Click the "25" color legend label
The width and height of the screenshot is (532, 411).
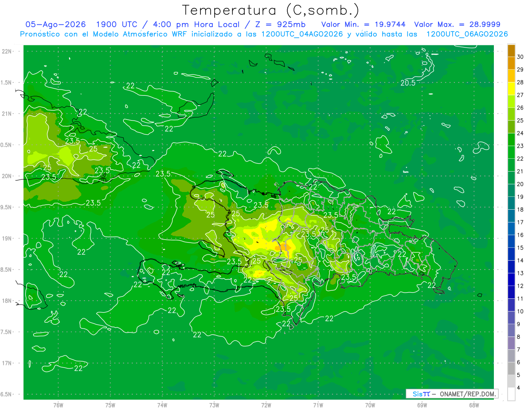[x=520, y=120]
